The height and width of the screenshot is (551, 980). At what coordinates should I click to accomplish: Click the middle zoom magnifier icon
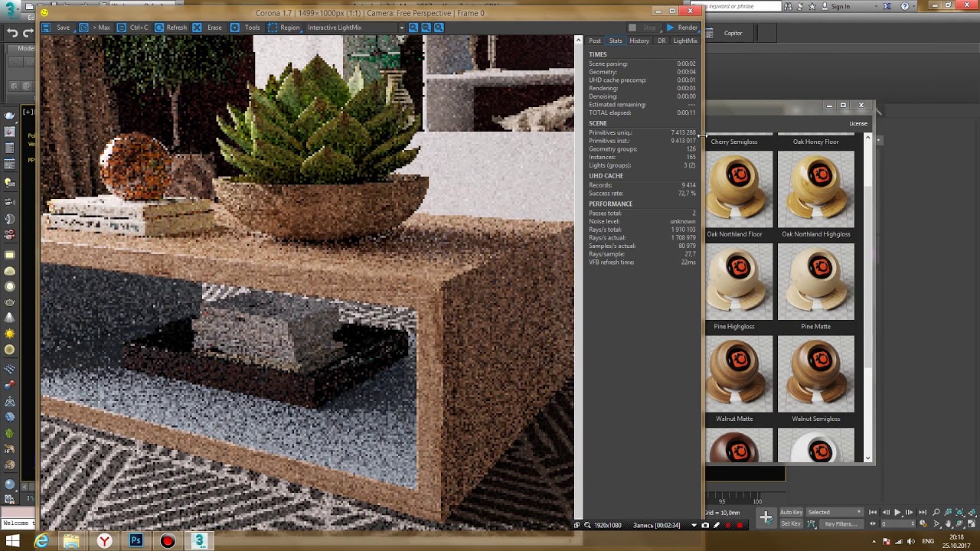pos(426,28)
